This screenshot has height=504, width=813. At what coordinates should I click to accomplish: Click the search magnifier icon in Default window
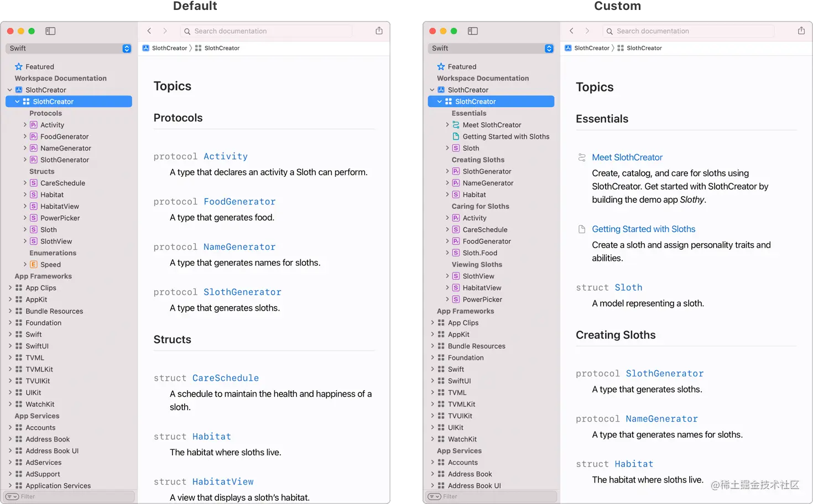[187, 32]
